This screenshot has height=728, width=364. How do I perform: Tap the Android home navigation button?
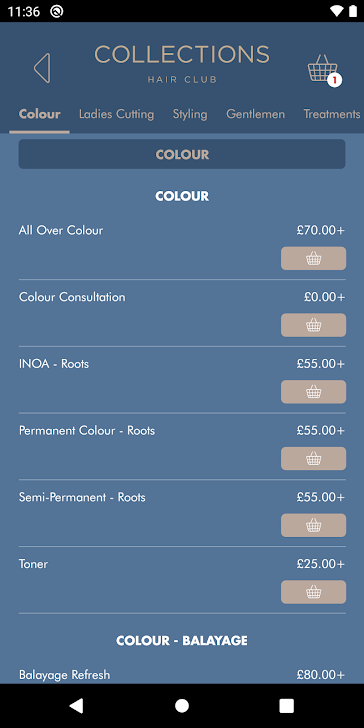(x=182, y=705)
